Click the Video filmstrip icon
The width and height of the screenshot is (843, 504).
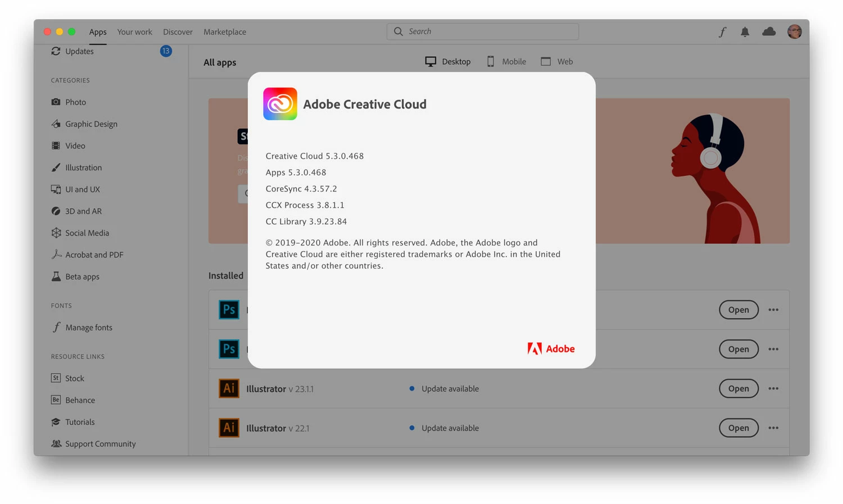click(x=56, y=146)
